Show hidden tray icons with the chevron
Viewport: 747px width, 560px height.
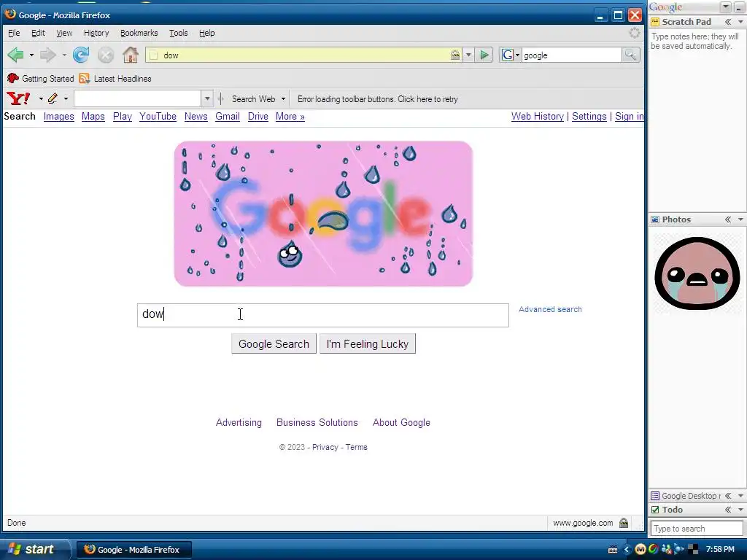pos(627,550)
